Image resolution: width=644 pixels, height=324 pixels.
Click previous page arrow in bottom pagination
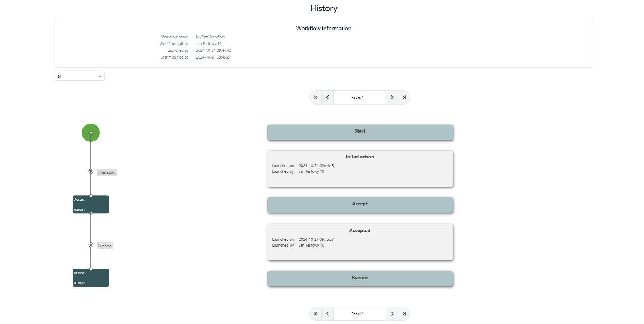327,314
